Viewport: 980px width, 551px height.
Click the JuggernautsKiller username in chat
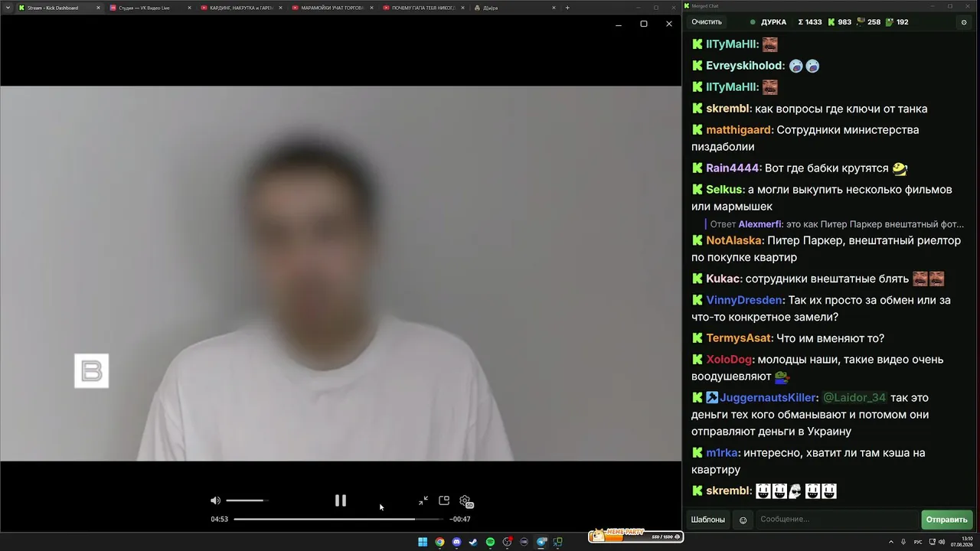pyautogui.click(x=768, y=398)
